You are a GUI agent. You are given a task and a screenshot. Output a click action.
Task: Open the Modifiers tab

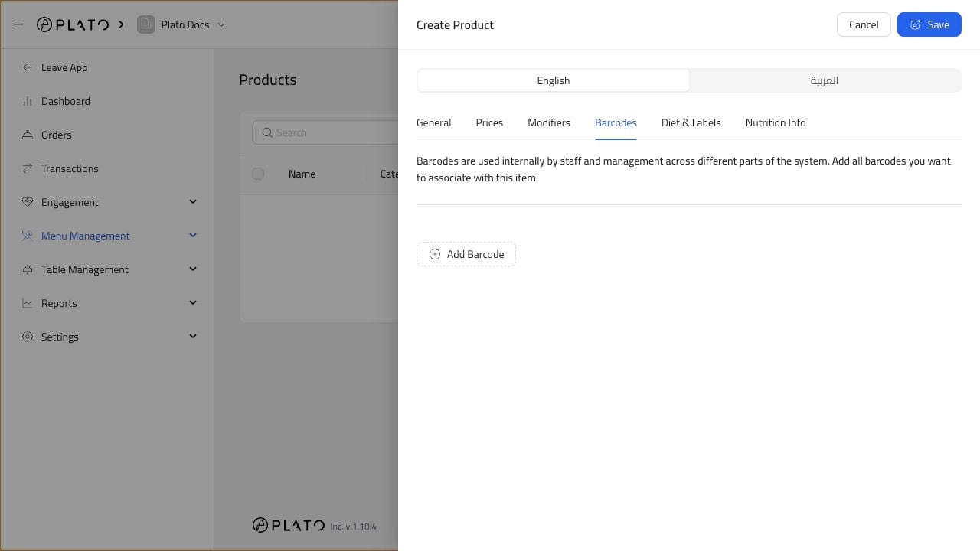pyautogui.click(x=549, y=122)
